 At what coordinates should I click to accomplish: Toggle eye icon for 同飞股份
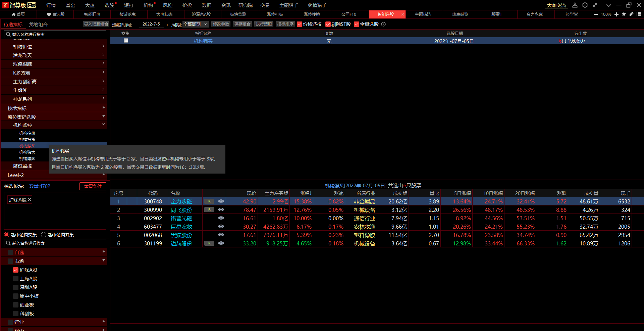coord(221,209)
